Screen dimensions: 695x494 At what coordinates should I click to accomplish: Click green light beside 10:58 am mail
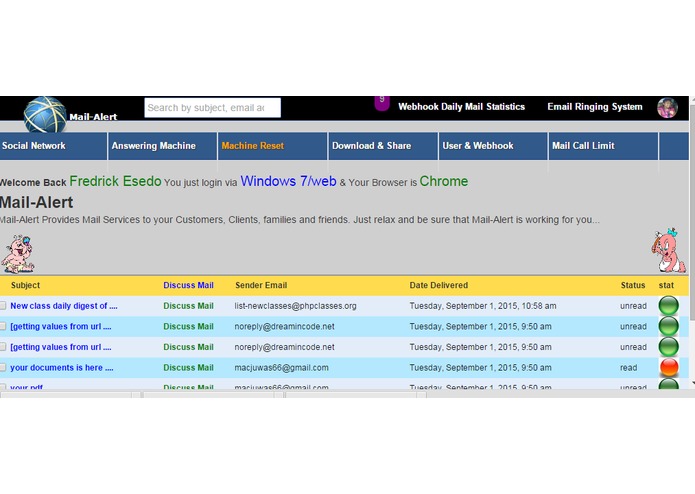point(668,306)
